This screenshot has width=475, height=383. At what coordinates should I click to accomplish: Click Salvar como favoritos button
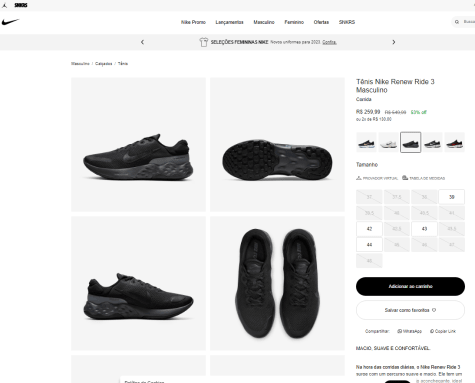[x=410, y=310]
